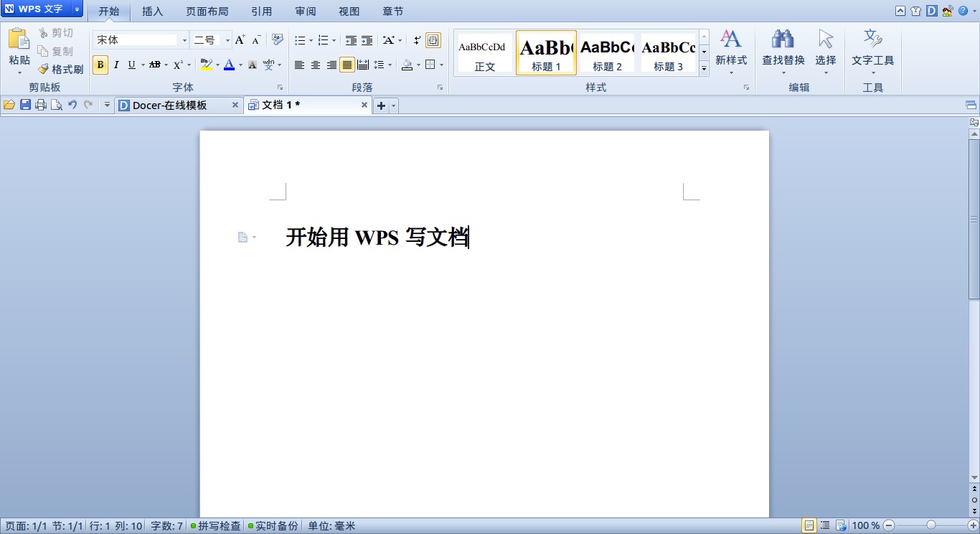The height and width of the screenshot is (534, 980).
Task: Align text left
Action: 300,65
